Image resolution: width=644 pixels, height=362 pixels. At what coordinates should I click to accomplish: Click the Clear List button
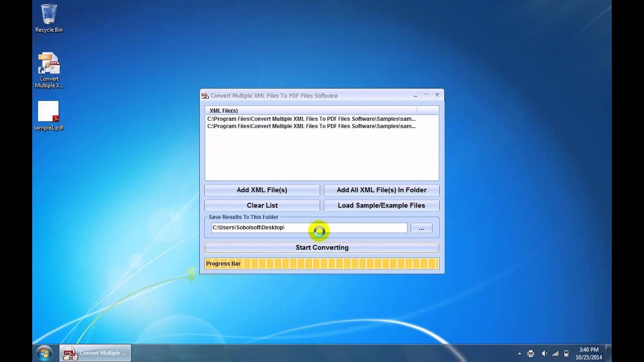tap(262, 205)
